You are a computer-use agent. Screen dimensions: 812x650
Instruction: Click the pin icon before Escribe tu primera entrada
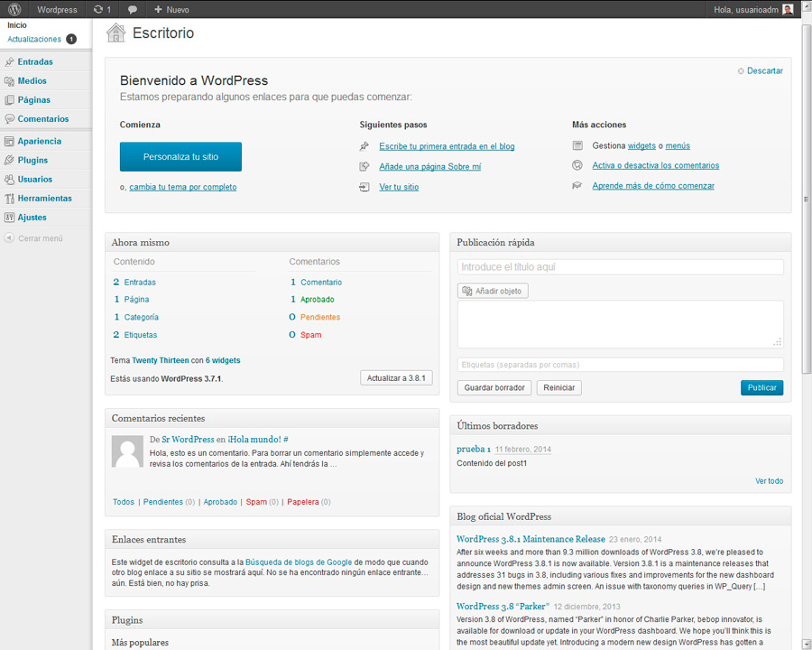[364, 146]
